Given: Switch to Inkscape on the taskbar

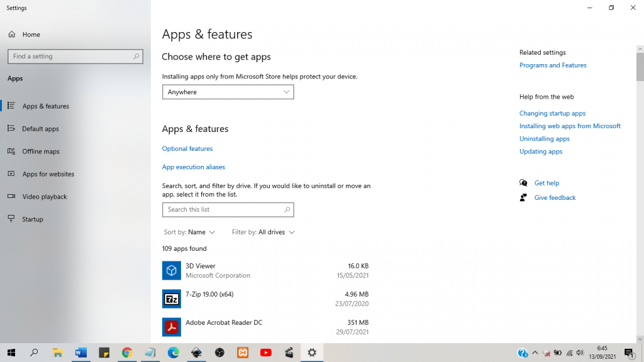Looking at the screenshot, I should [x=196, y=353].
